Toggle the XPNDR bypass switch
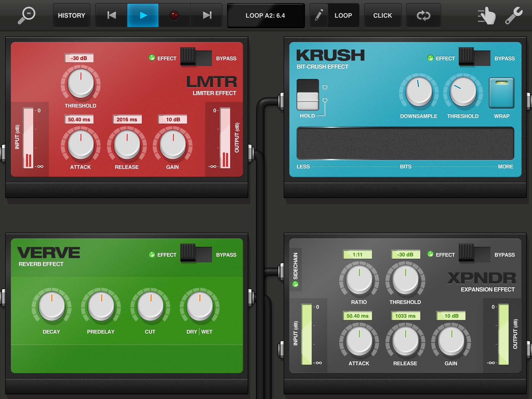The height and width of the screenshot is (399, 532). [x=474, y=253]
